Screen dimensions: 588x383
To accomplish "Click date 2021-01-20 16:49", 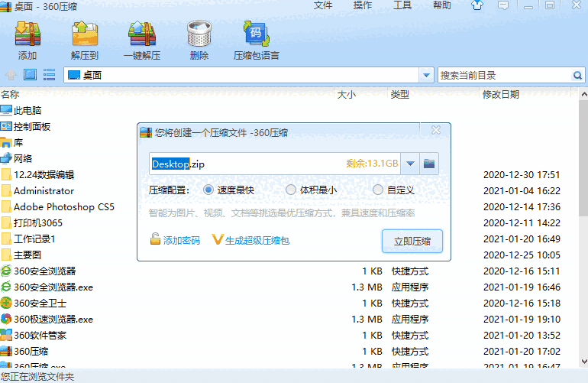I will tap(522, 239).
